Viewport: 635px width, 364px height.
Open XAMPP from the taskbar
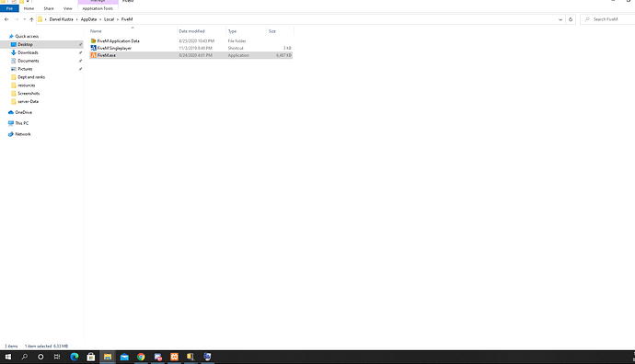174,357
